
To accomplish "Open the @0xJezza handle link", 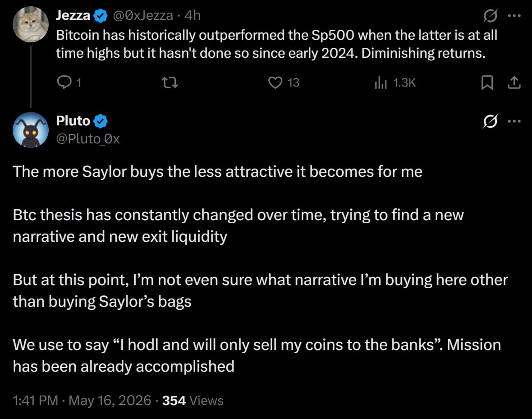I will click(143, 15).
